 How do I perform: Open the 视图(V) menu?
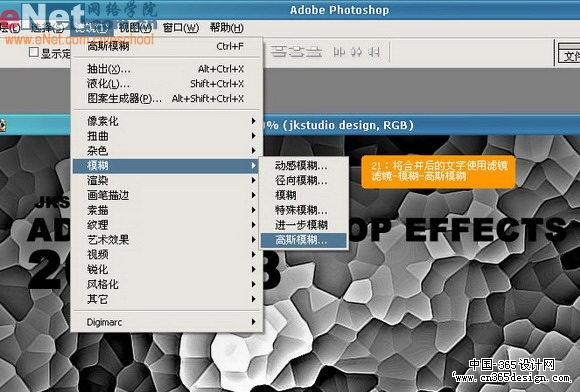pos(135,27)
